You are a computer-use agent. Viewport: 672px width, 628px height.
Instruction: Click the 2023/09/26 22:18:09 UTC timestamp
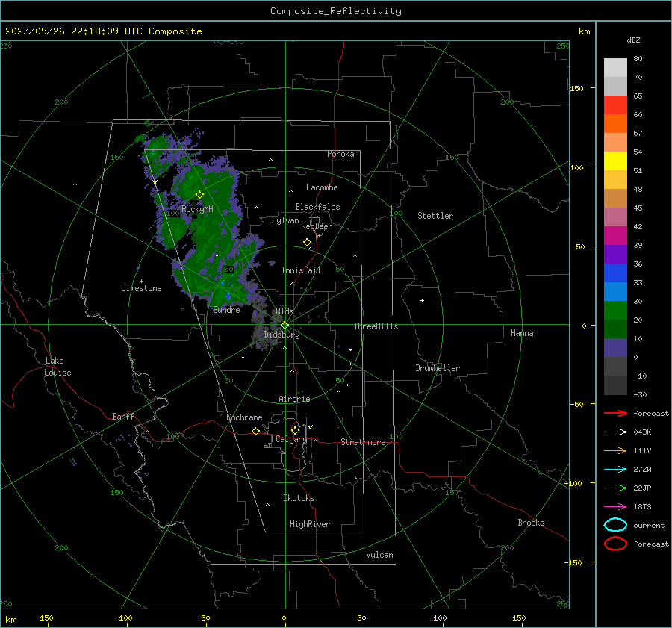coord(103,31)
